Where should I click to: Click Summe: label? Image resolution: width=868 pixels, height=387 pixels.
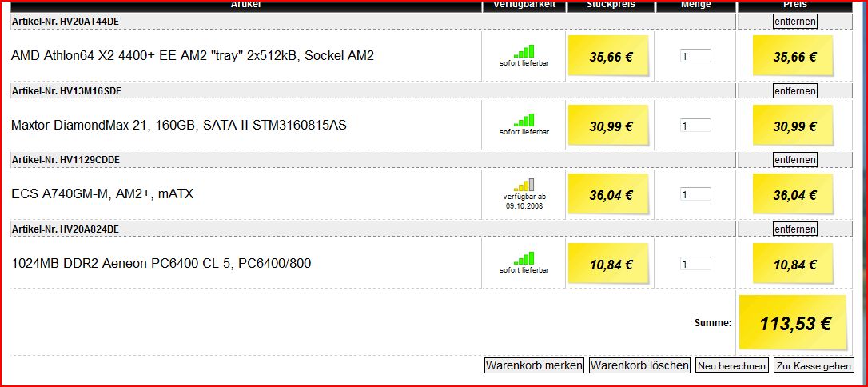713,323
